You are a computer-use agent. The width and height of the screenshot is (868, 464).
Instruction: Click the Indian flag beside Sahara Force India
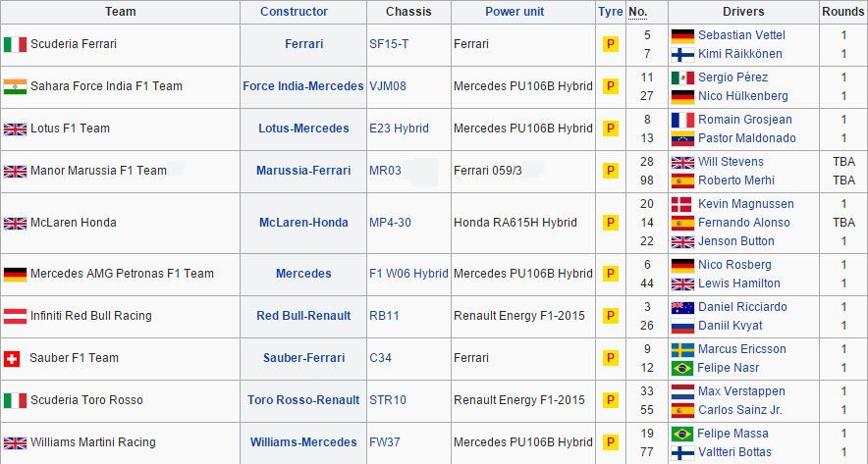click(x=15, y=86)
